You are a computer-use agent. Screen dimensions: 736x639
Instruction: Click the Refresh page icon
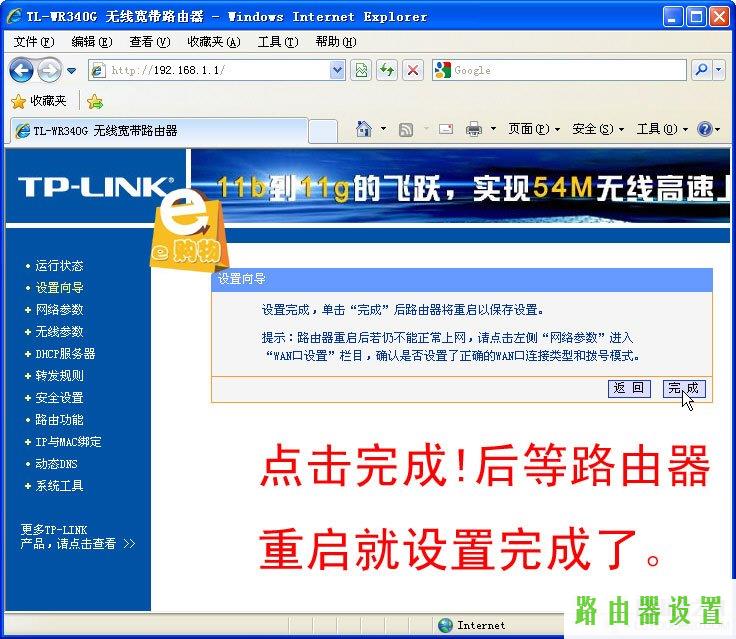tap(386, 70)
